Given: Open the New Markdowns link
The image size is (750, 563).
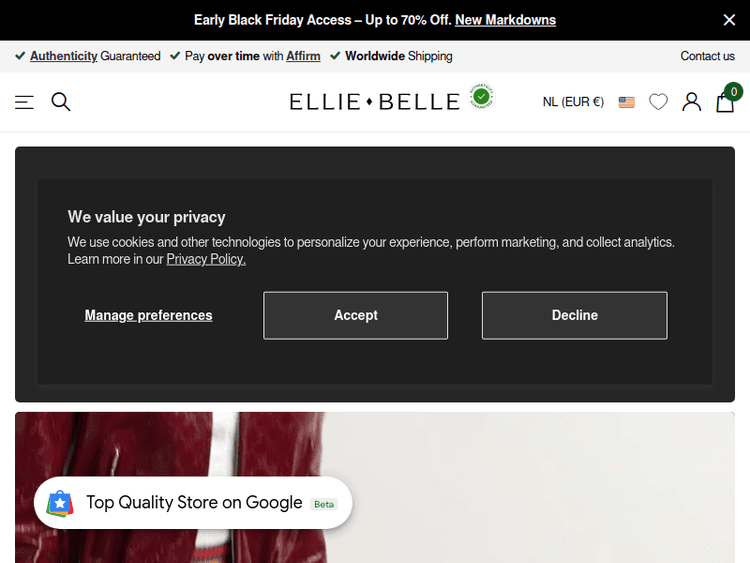Looking at the screenshot, I should pos(505,20).
